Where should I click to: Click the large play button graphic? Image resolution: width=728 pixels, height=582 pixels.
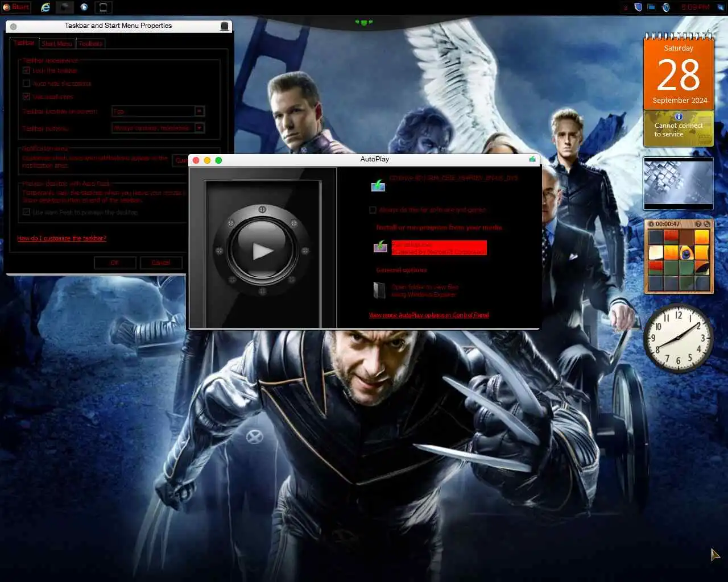(262, 250)
